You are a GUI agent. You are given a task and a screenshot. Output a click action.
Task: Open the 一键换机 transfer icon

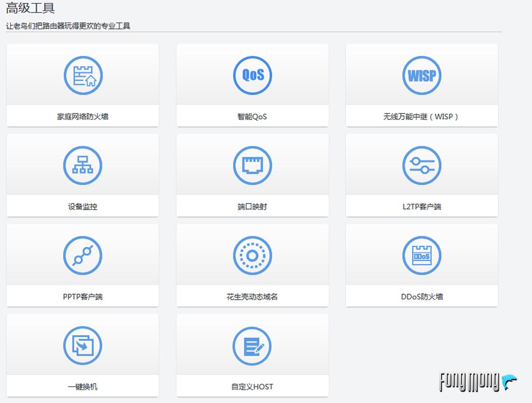(82, 345)
